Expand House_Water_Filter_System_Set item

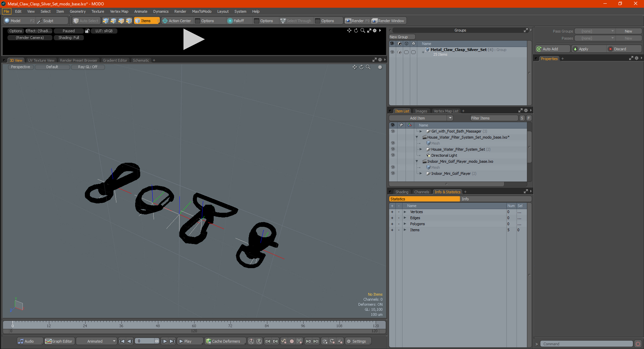click(x=421, y=149)
